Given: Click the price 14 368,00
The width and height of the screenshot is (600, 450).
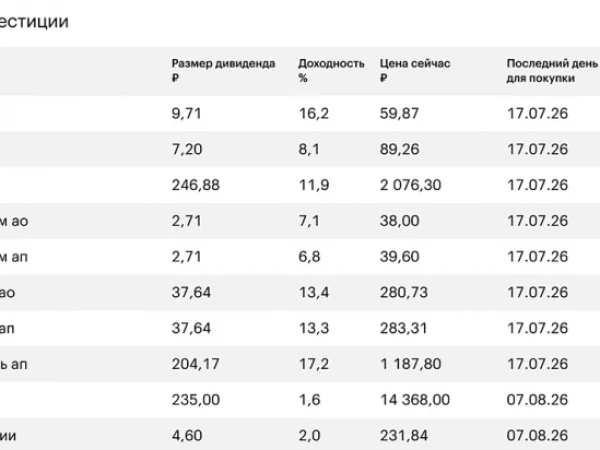Looking at the screenshot, I should (415, 399).
